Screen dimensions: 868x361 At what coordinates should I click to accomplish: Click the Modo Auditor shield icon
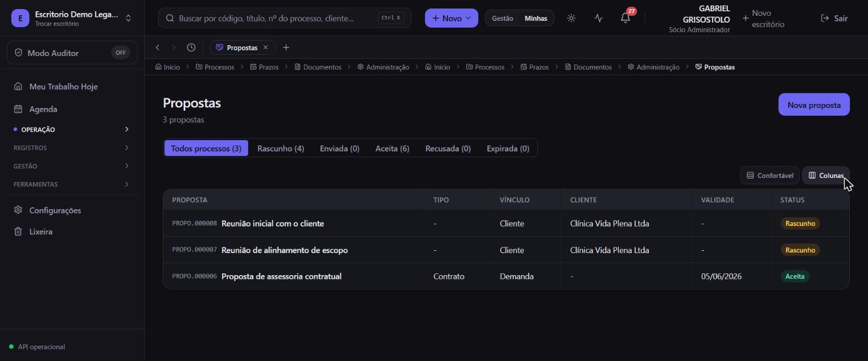click(x=19, y=53)
